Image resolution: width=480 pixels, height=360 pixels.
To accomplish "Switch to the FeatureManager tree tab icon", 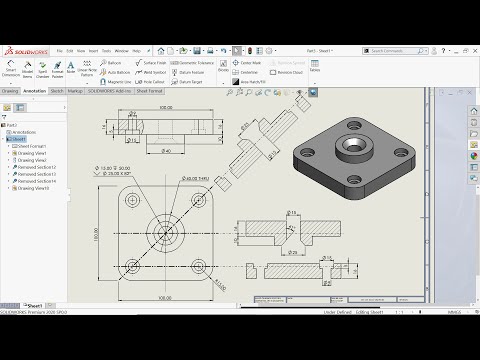I will pyautogui.click(x=7, y=107).
